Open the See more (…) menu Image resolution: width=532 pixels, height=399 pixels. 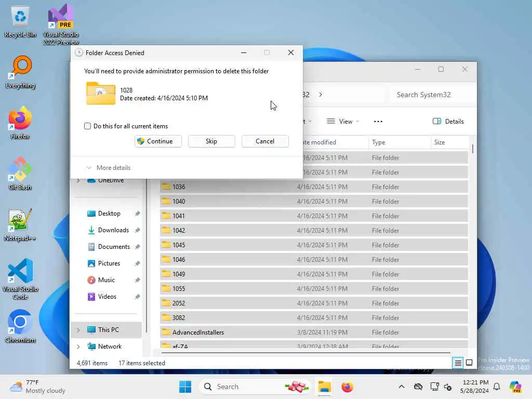(x=378, y=122)
